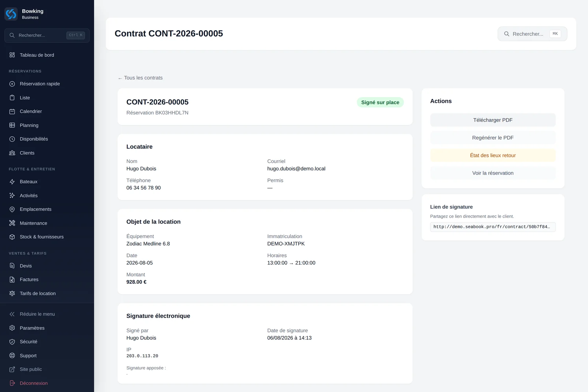Click email hugo.dubois@demo.local
Image resolution: width=588 pixels, height=392 pixels.
(296, 169)
